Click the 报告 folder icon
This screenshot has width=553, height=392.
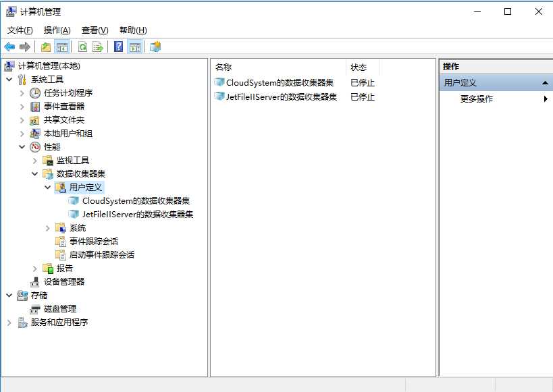pyautogui.click(x=48, y=269)
